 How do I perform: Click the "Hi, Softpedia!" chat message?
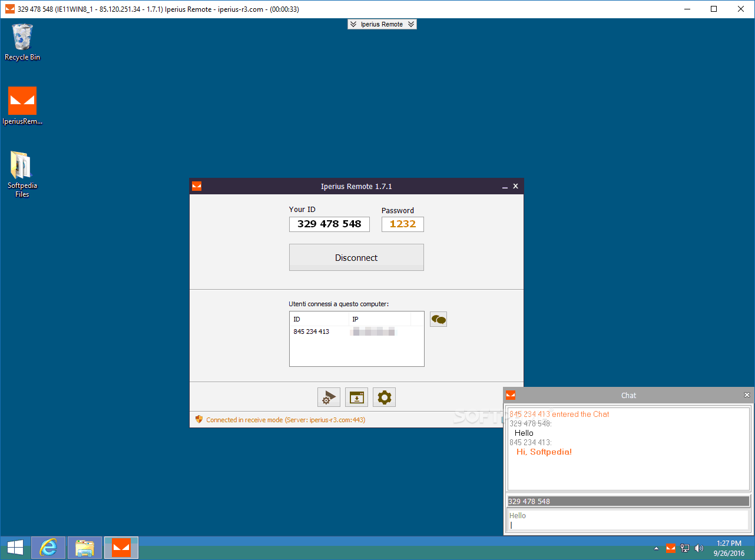point(544,452)
